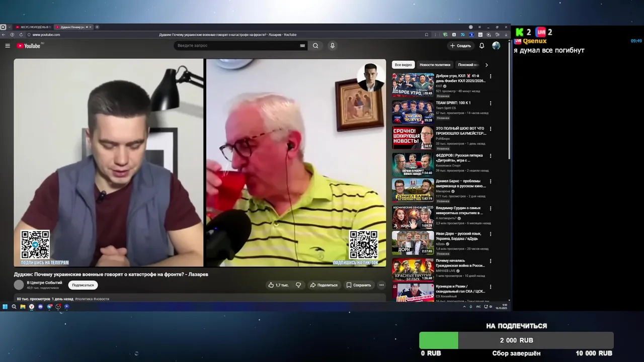
Task: Show hidden system tray icons chevron
Action: coord(465,307)
